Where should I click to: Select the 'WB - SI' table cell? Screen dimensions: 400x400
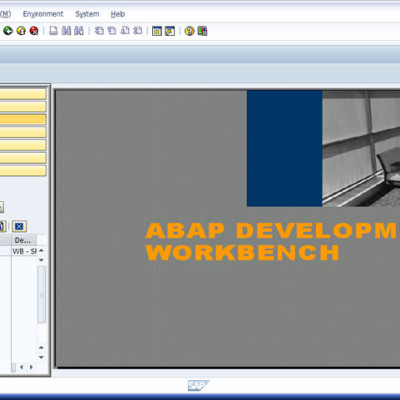click(24, 251)
